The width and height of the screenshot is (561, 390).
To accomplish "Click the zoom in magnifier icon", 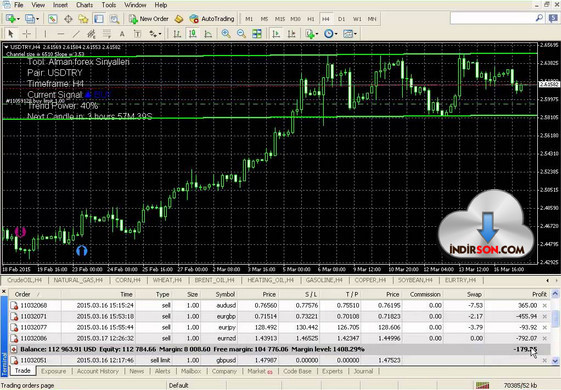I will [x=226, y=34].
